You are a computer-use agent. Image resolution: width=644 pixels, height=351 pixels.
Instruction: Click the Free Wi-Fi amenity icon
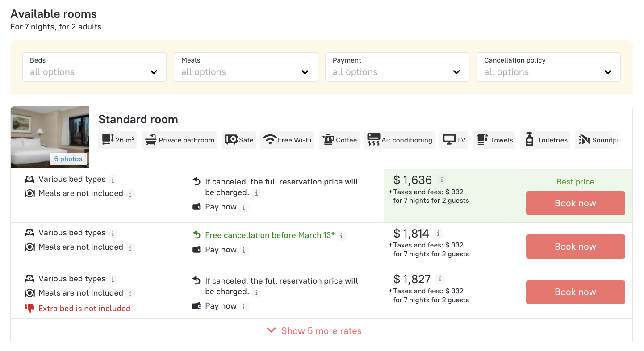tap(270, 140)
